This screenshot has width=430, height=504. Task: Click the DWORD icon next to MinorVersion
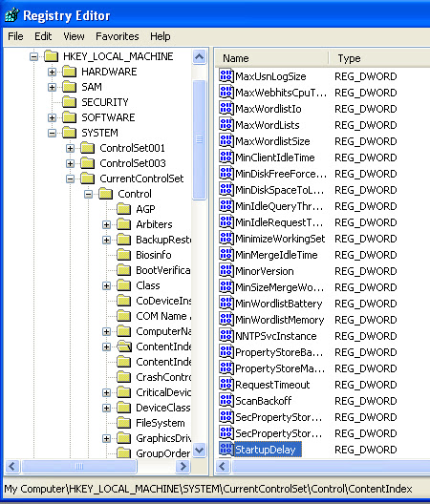pyautogui.click(x=226, y=271)
